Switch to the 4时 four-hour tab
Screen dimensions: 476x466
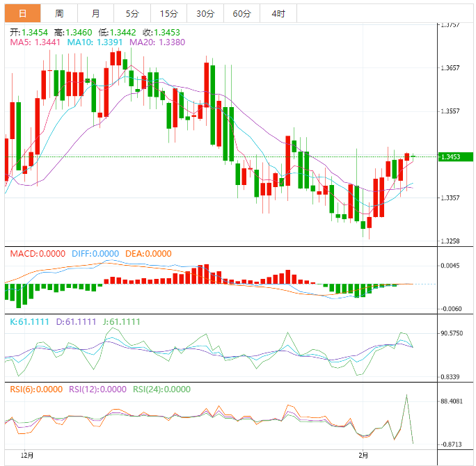click(278, 13)
